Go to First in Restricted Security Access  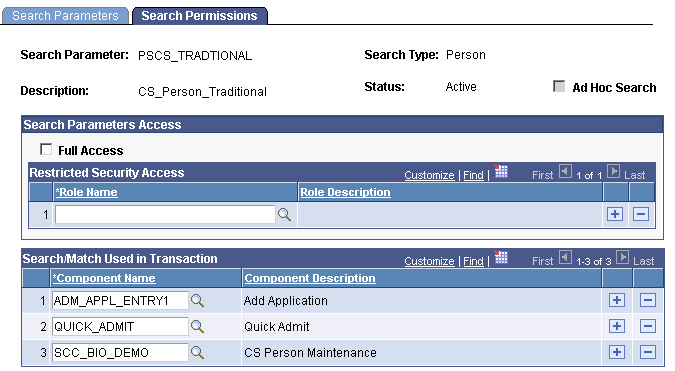click(542, 175)
